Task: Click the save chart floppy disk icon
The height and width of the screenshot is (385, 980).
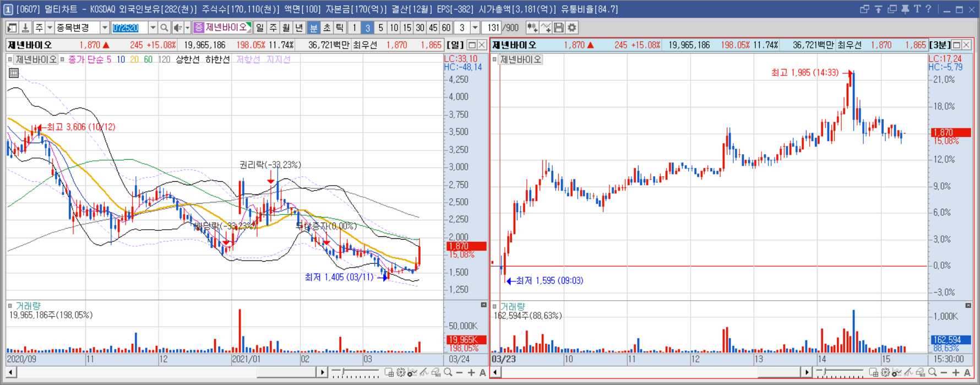Action: point(559,28)
